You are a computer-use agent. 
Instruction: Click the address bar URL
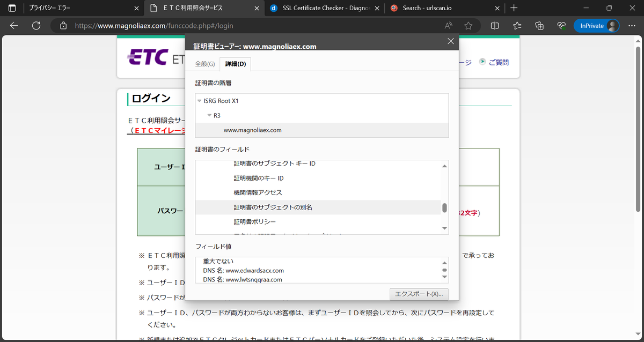154,25
